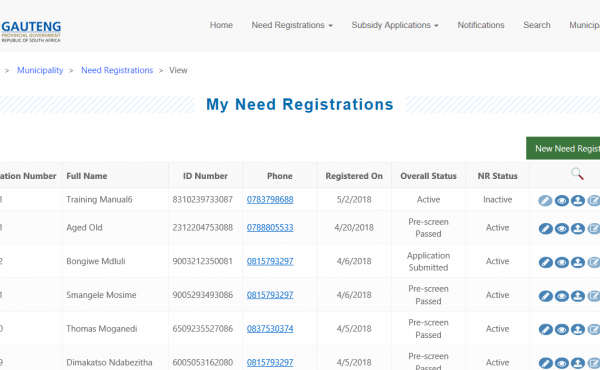600x370 pixels.
Task: Follow the Need Registrations breadcrumb link
Action: pyautogui.click(x=117, y=70)
